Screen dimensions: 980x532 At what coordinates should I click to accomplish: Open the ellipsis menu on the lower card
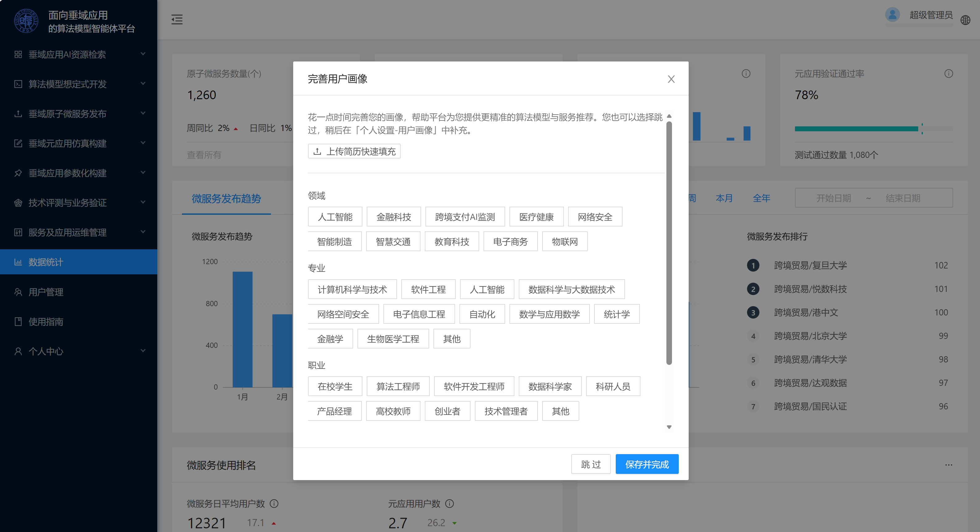tap(948, 465)
